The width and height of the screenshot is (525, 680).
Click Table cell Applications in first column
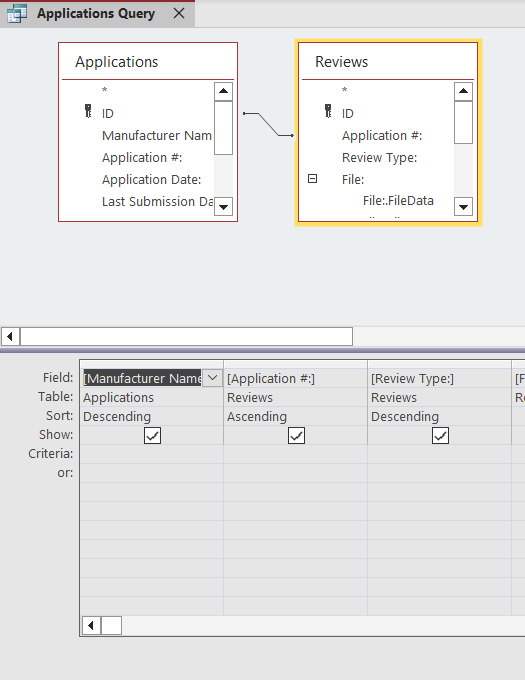(152, 397)
